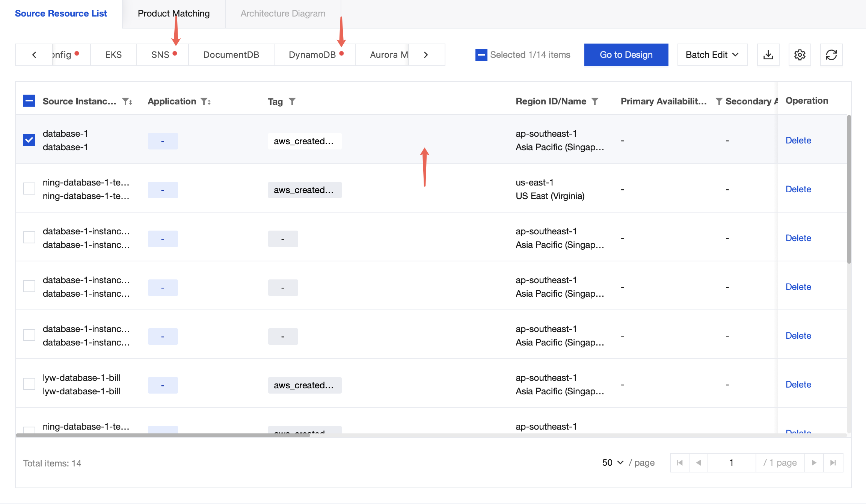
Task: Click the Go to Design button
Action: [x=626, y=55]
